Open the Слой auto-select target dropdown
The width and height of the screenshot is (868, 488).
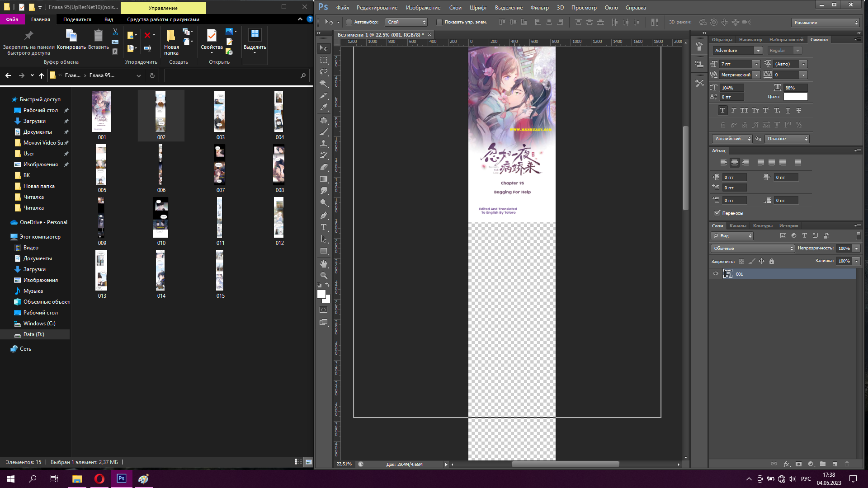[x=406, y=22]
